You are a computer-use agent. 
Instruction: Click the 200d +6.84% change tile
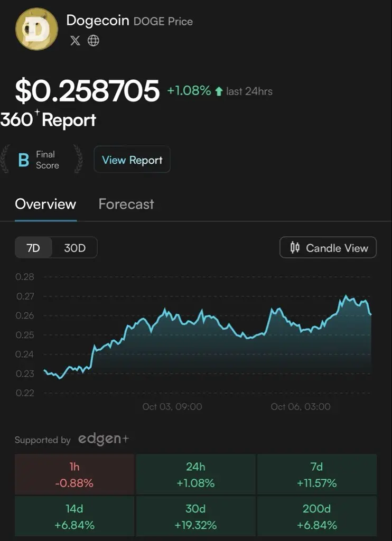click(316, 517)
